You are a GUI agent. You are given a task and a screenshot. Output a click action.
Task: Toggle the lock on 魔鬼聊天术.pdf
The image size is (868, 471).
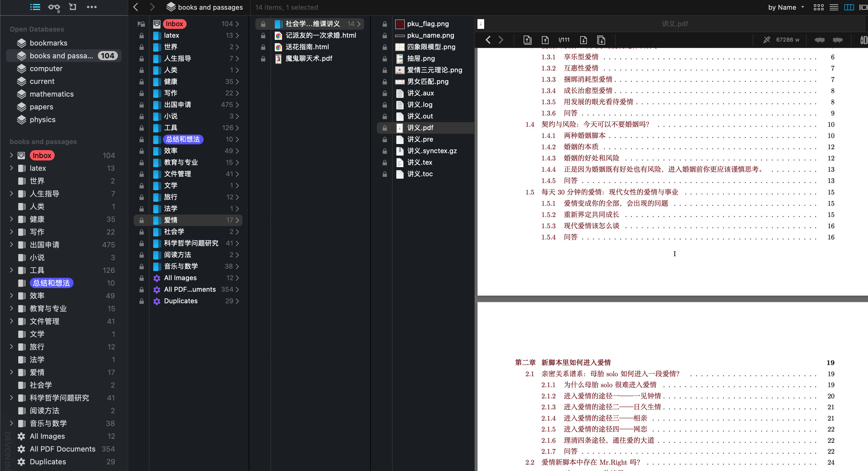[263, 59]
